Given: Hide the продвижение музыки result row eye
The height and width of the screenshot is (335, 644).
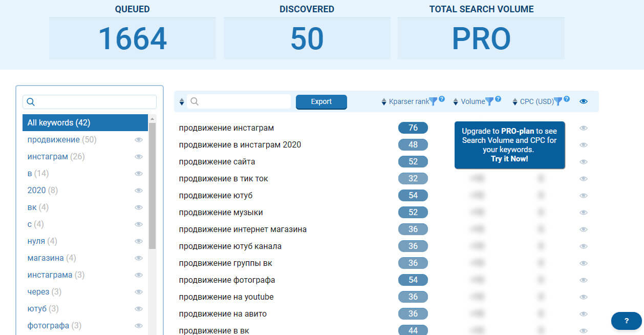Looking at the screenshot, I should 584,213.
